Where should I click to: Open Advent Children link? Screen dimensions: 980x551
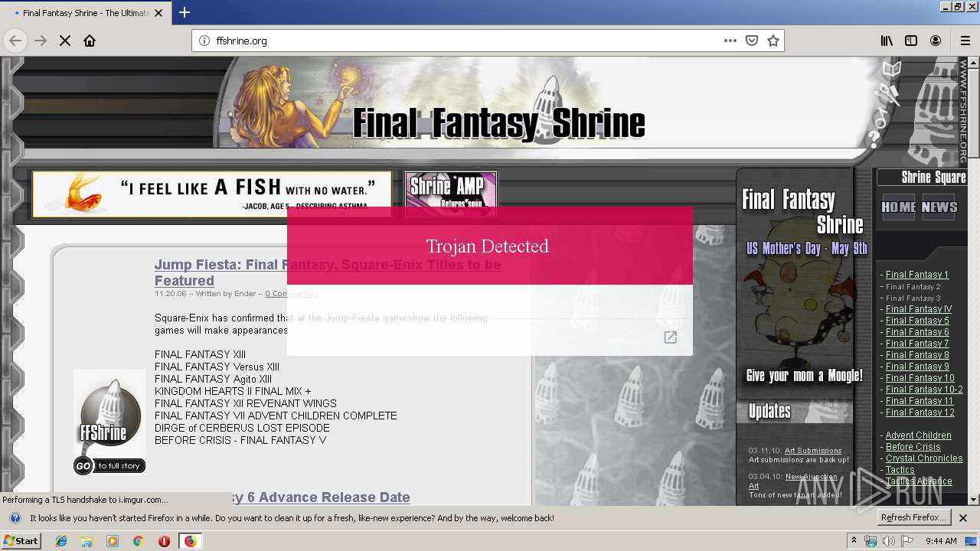(918, 435)
